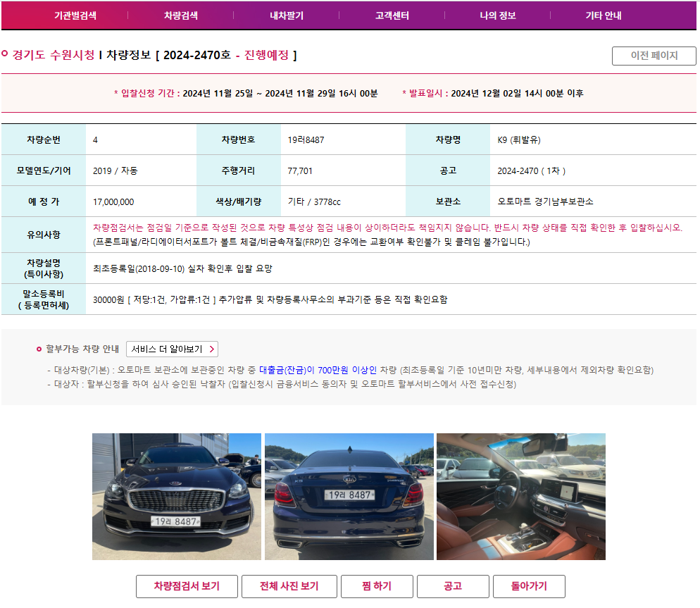Select 2019 / 자동 model year value
Image resolution: width=700 pixels, height=608 pixels.
click(x=115, y=170)
